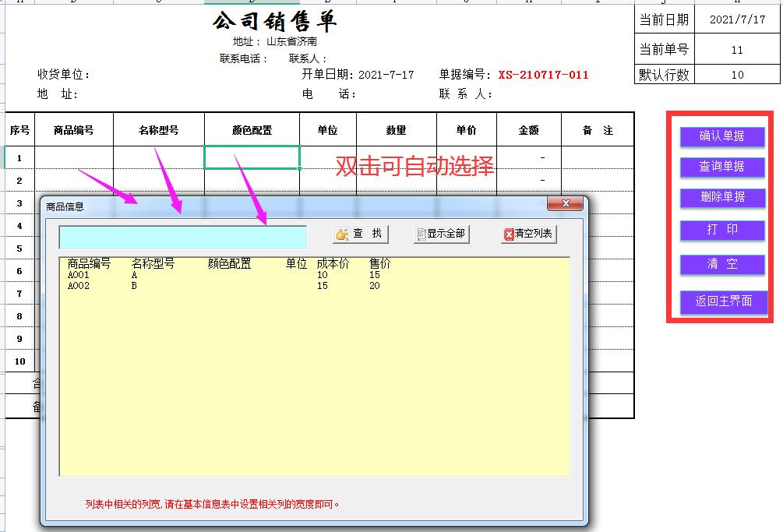783x532 pixels.
Task: Click 返回主界面 to return to main screen
Action: pyautogui.click(x=722, y=301)
